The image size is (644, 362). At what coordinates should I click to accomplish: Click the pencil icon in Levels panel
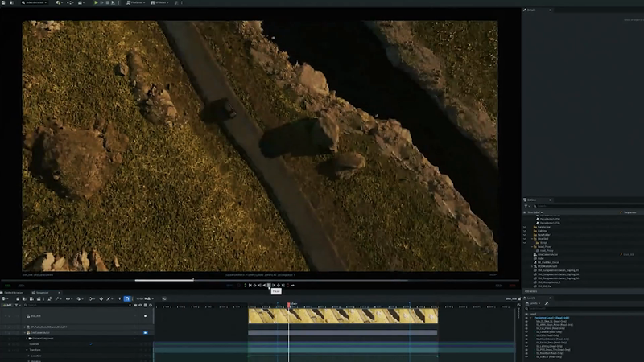coord(547,304)
